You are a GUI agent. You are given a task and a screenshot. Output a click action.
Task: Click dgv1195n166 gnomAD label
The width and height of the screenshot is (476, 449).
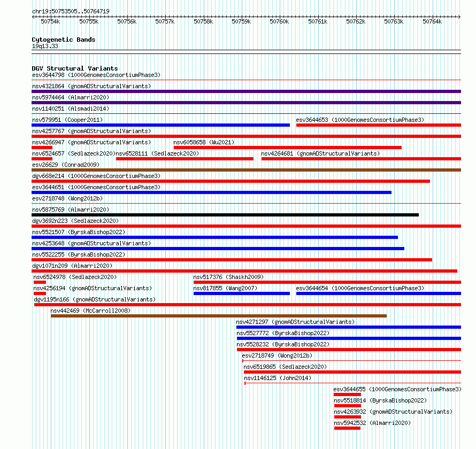[x=95, y=299]
